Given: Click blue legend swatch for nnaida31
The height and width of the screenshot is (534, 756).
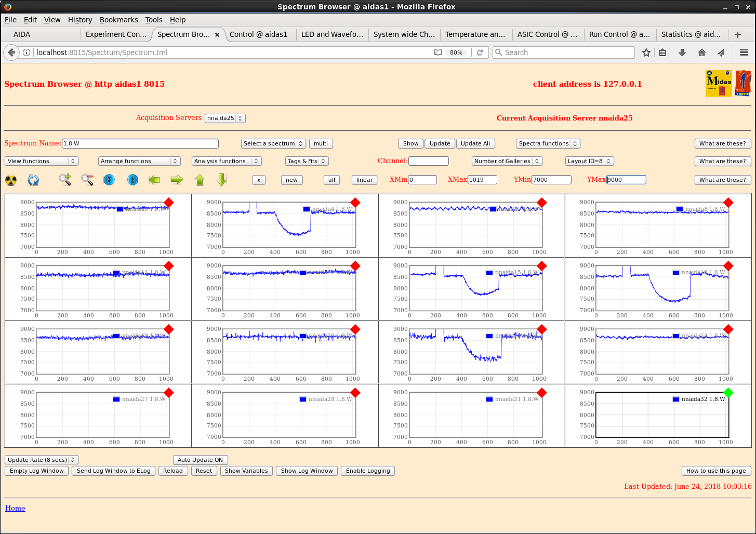Looking at the screenshot, I should point(489,399).
